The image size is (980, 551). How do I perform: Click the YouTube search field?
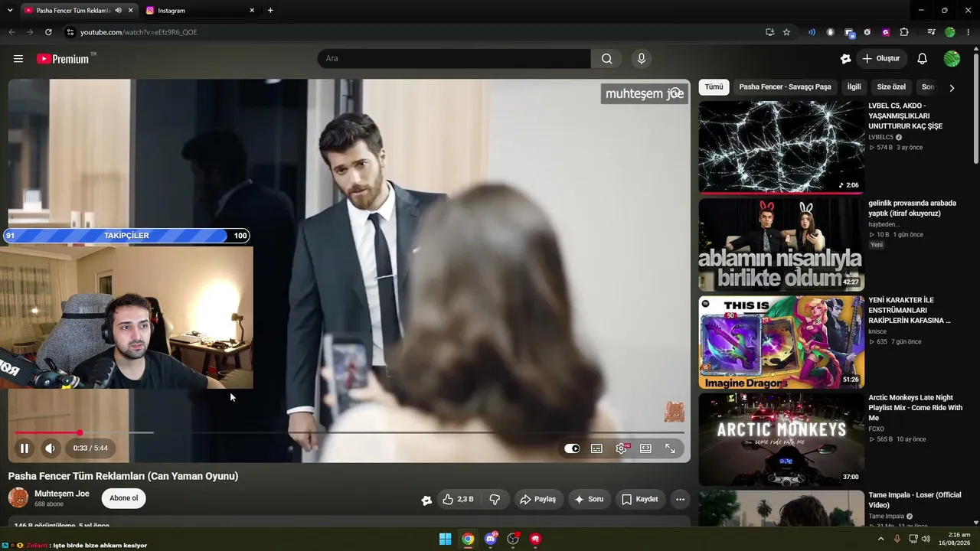454,59
